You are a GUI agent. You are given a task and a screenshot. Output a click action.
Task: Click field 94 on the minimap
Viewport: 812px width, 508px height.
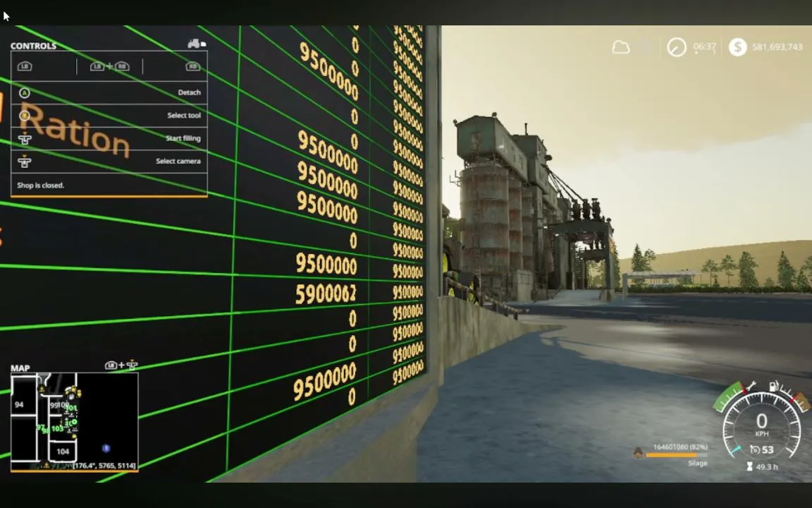pos(20,405)
